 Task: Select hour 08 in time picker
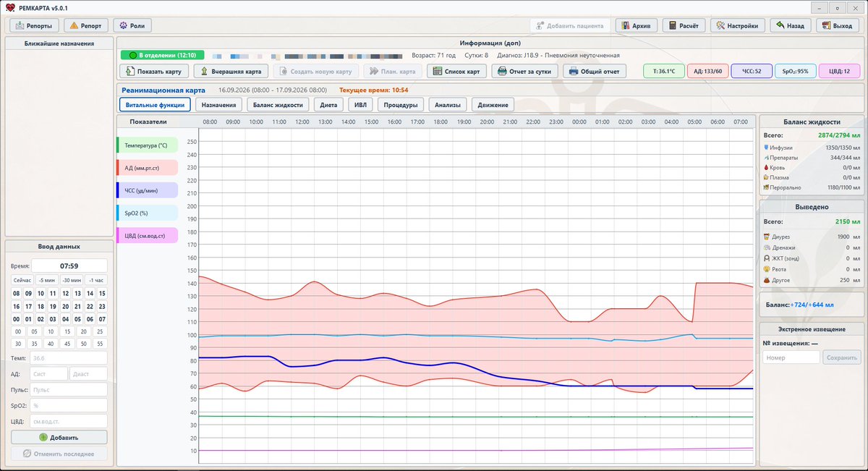click(x=17, y=294)
